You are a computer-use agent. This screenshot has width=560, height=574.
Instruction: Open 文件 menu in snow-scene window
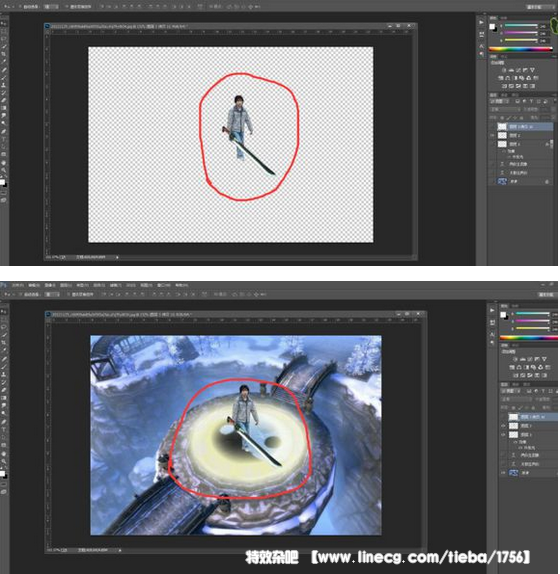(x=18, y=285)
